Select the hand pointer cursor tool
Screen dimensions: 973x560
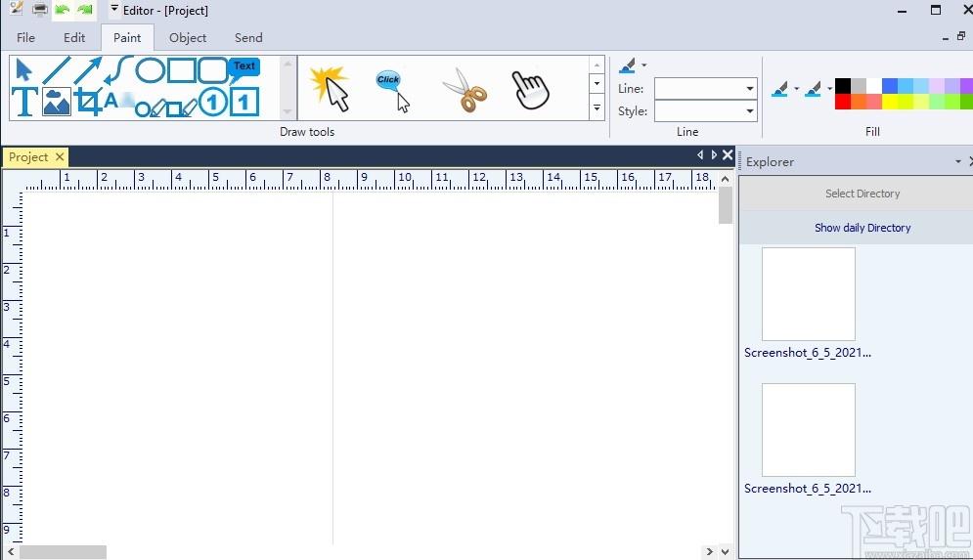(x=530, y=90)
